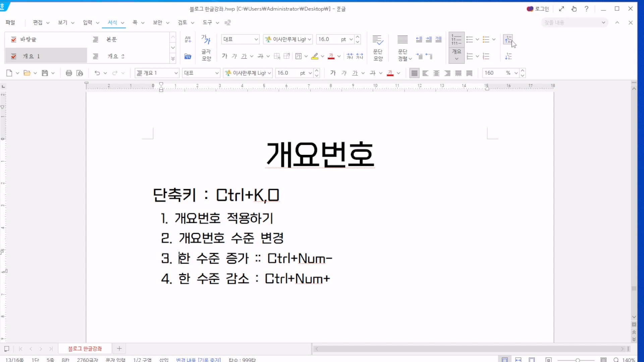Image resolution: width=644 pixels, height=362 pixels.
Task: Click the undo arrow icon
Action: click(x=97, y=73)
